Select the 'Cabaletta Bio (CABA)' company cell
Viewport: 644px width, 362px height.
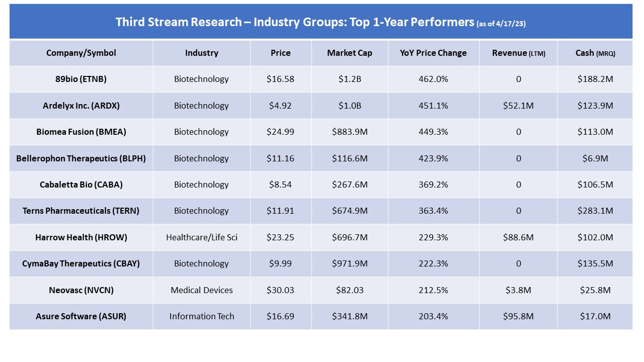click(81, 185)
